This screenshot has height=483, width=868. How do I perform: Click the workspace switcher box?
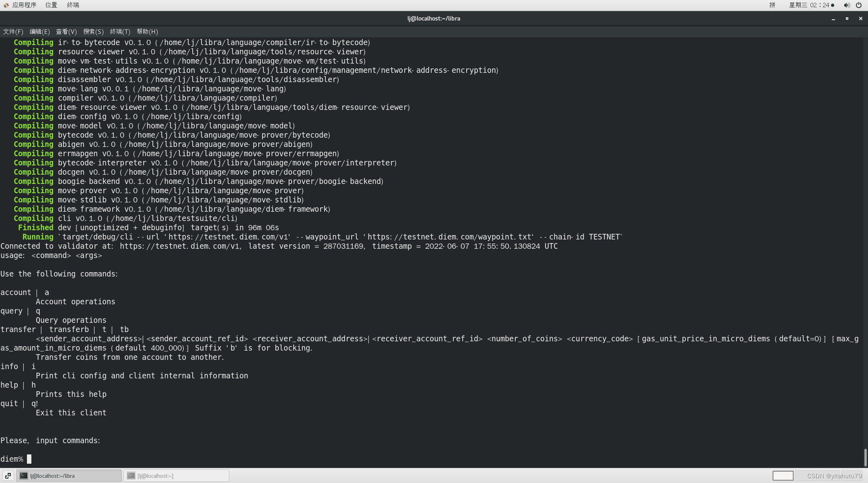[x=783, y=476]
